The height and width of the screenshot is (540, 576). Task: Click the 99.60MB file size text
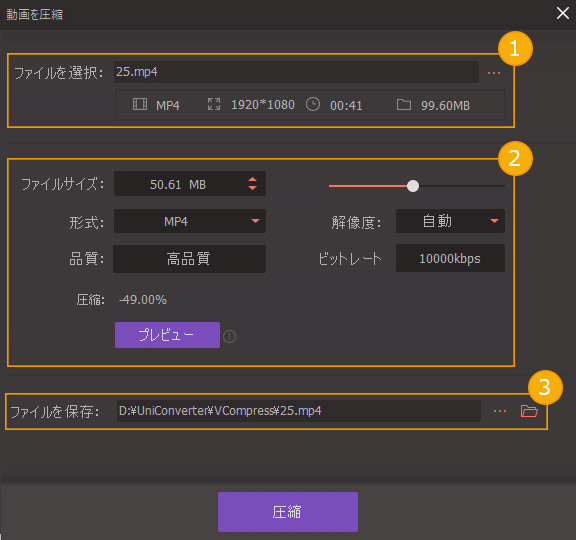pyautogui.click(x=445, y=106)
